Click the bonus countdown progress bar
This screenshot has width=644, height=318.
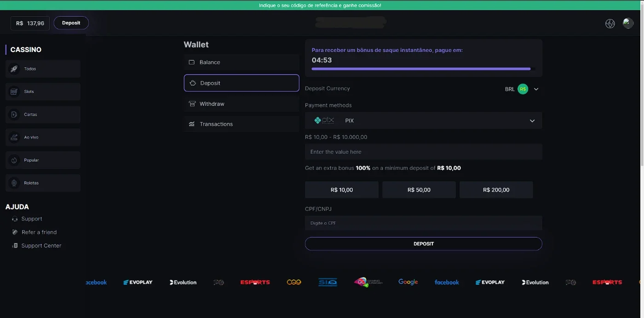point(423,69)
